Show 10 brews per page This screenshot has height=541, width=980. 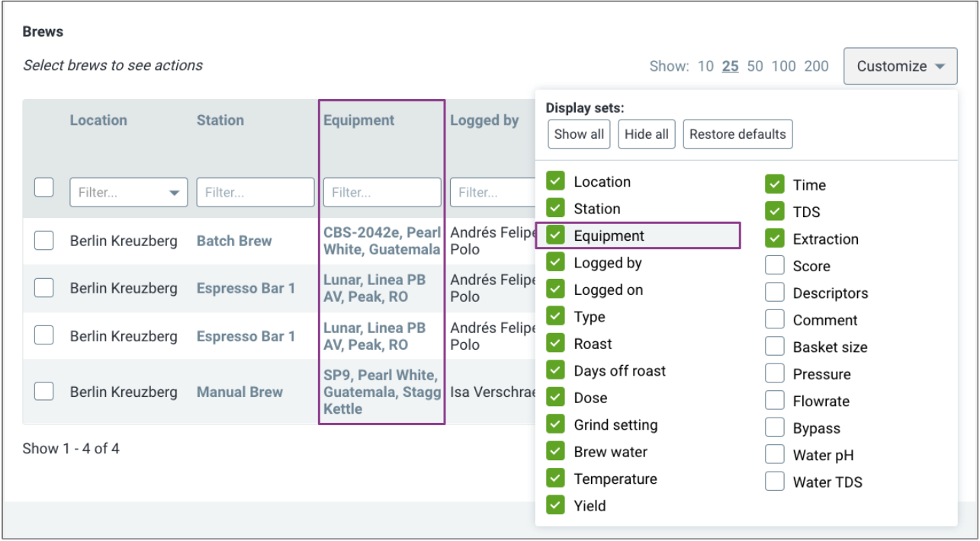tap(705, 66)
